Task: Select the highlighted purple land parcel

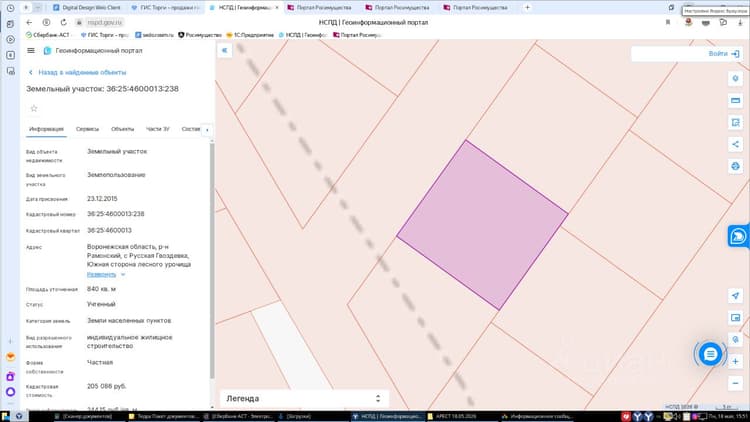Action: [483, 225]
